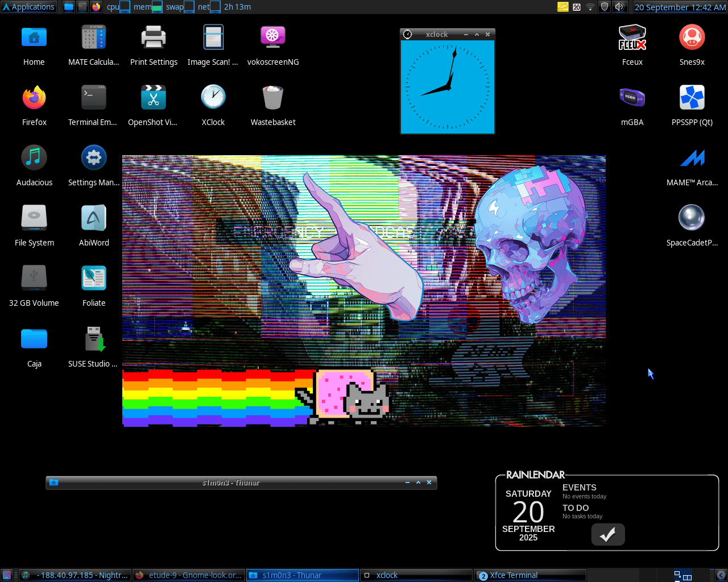The image size is (728, 582).
Task: Click the Firefox launcher in top panel
Action: 96,7
